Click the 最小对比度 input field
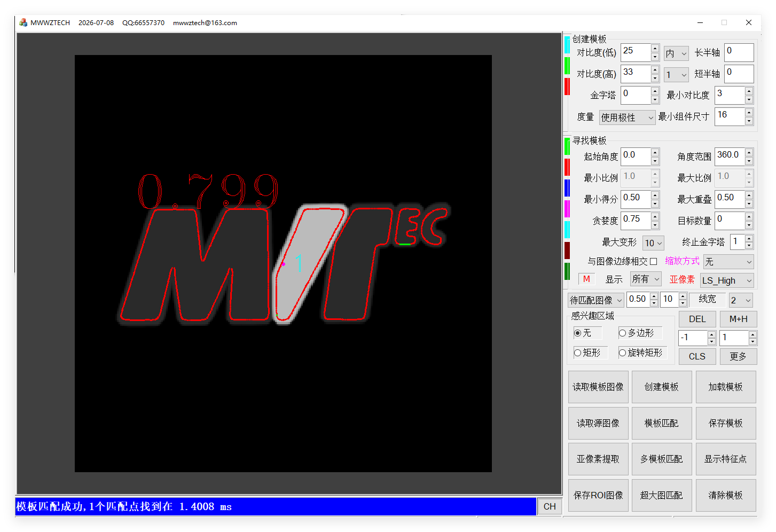The width and height of the screenshot is (776, 532). point(730,95)
